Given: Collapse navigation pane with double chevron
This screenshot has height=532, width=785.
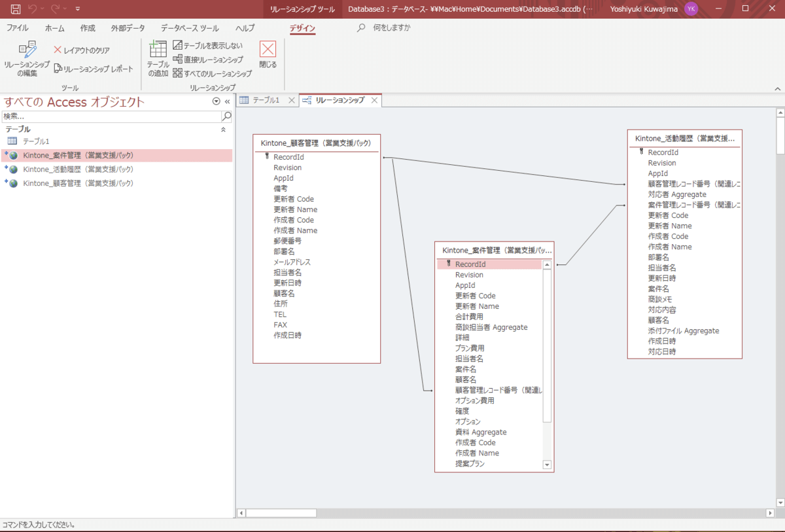Looking at the screenshot, I should [227, 101].
